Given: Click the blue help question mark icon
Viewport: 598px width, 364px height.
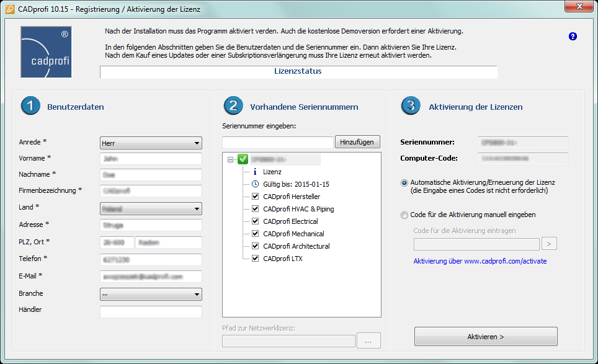Looking at the screenshot, I should click(573, 36).
